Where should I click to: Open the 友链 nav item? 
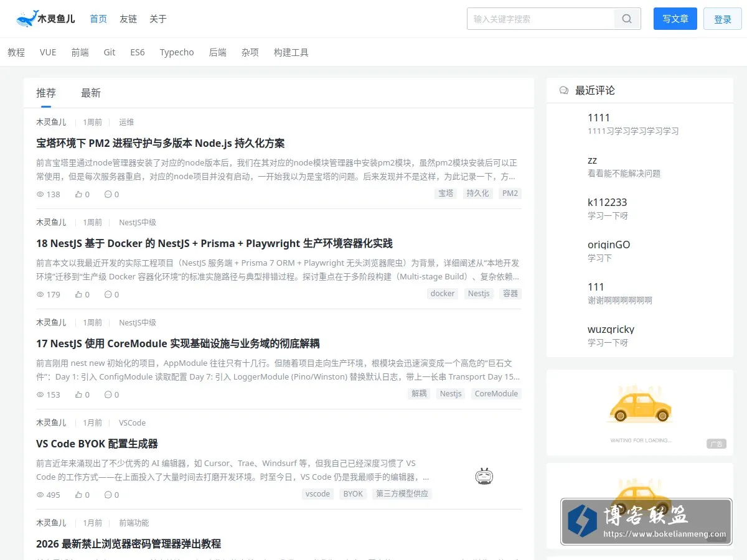click(x=128, y=19)
